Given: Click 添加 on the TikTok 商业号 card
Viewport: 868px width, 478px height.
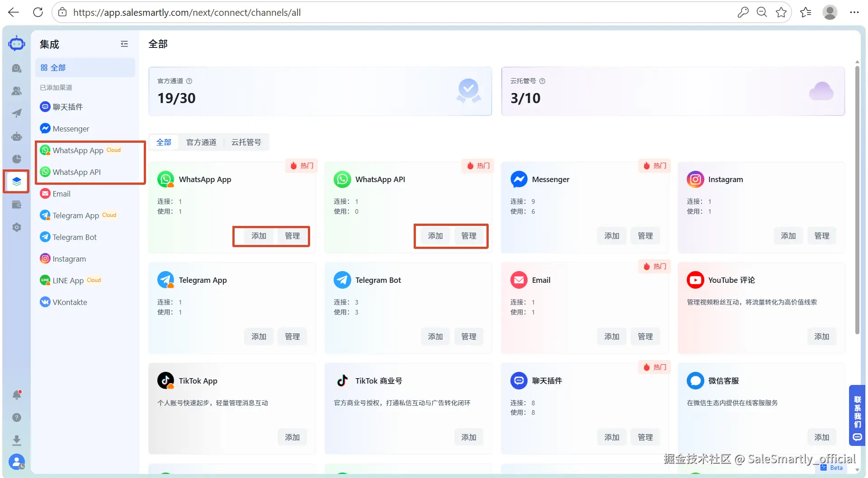Looking at the screenshot, I should 469,437.
